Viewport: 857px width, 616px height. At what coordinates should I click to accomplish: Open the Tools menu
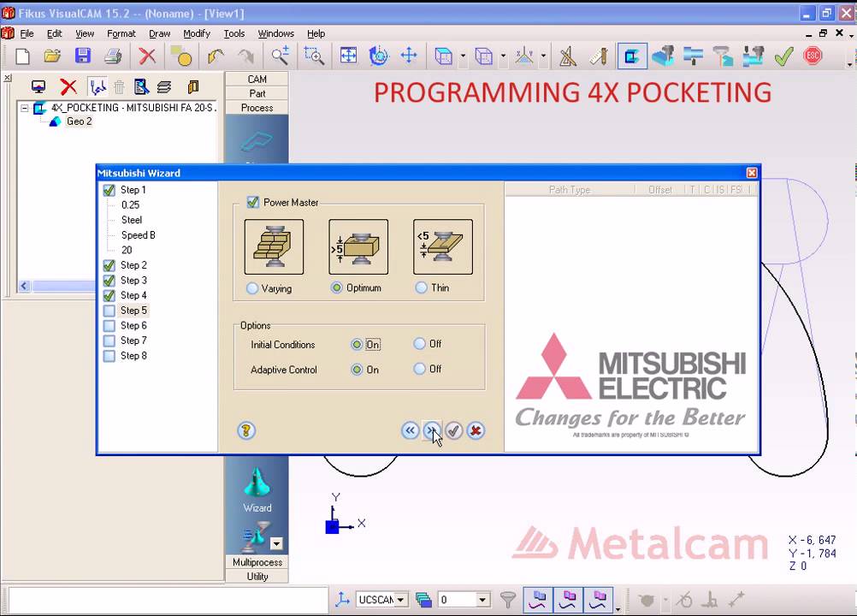234,33
